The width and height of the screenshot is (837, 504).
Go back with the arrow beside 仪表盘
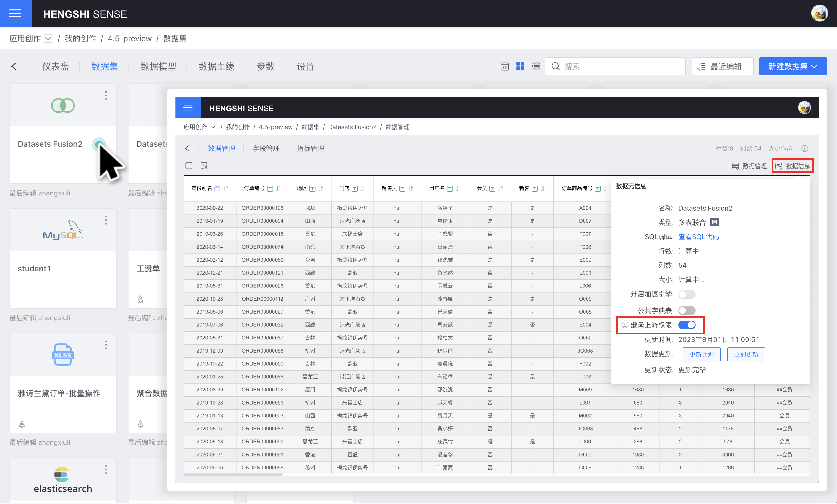pos(14,67)
